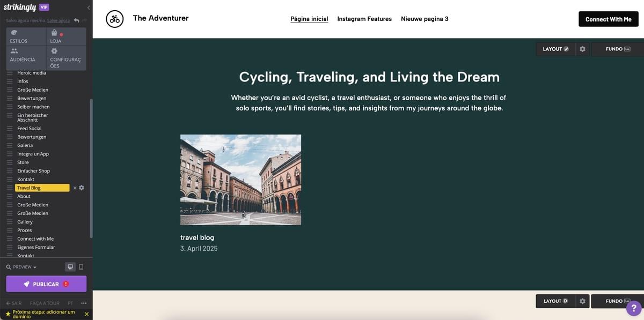Open the Instagram Features page tab
Image resolution: width=644 pixels, height=320 pixels.
(364, 19)
